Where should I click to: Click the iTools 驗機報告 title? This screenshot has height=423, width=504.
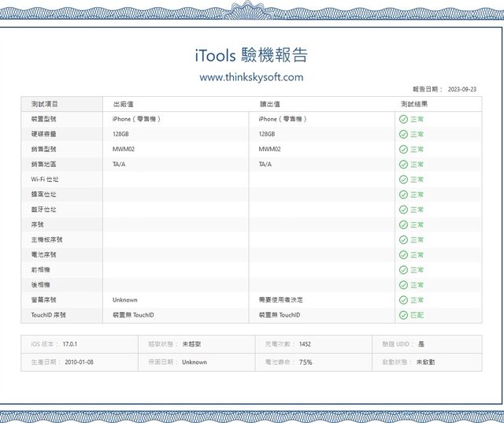[251, 55]
